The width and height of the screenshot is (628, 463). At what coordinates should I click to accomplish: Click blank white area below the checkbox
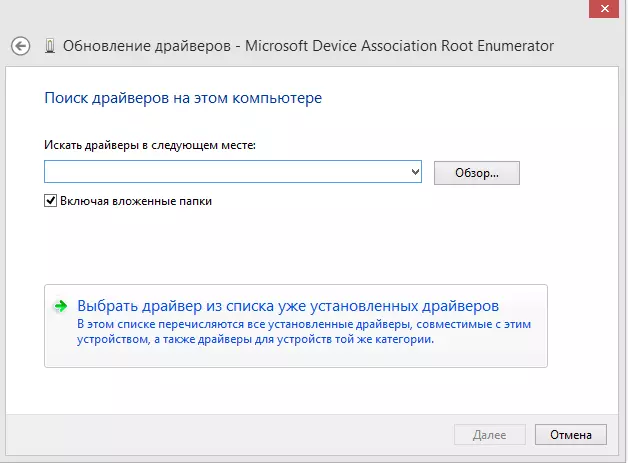pyautogui.click(x=300, y=245)
